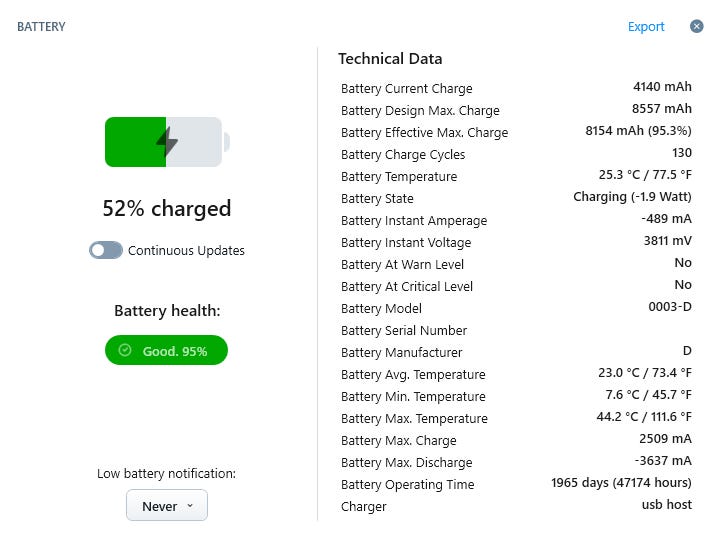
Task: Click the Battery Effective Max. Charge value
Action: pos(638,131)
